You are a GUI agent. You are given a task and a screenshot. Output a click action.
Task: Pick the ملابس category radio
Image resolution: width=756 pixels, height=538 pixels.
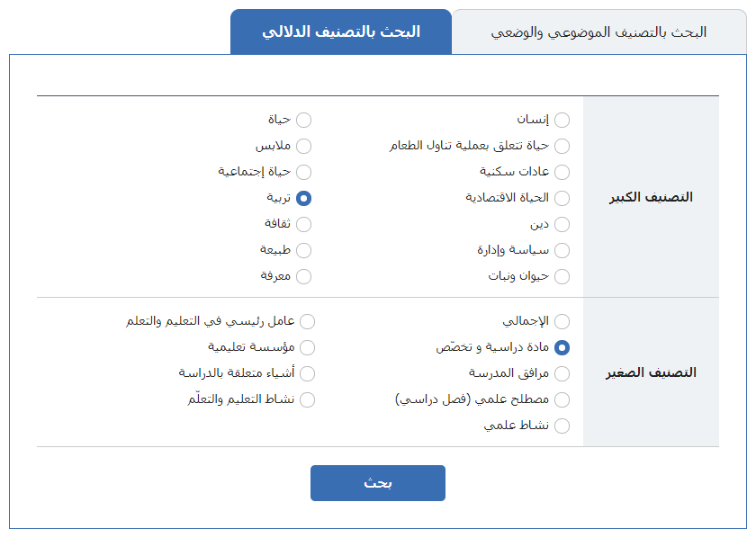click(x=303, y=146)
